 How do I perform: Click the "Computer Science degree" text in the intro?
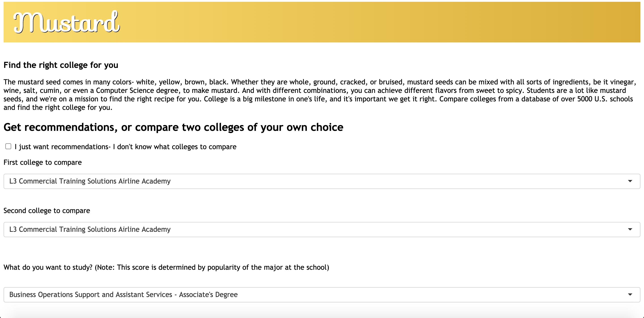pos(137,90)
